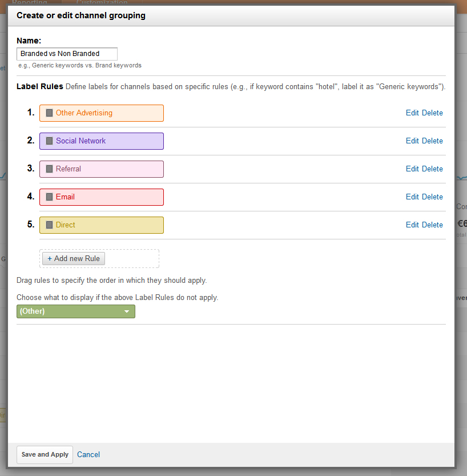Click drag handle icon on Social Network rule
Screen dimensions: 467x476
click(x=49, y=141)
